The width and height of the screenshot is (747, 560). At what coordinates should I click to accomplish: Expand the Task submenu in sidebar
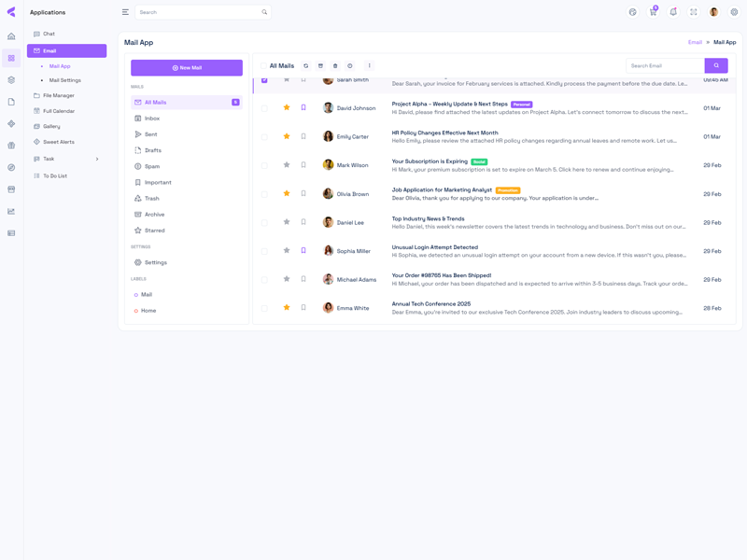pyautogui.click(x=97, y=159)
